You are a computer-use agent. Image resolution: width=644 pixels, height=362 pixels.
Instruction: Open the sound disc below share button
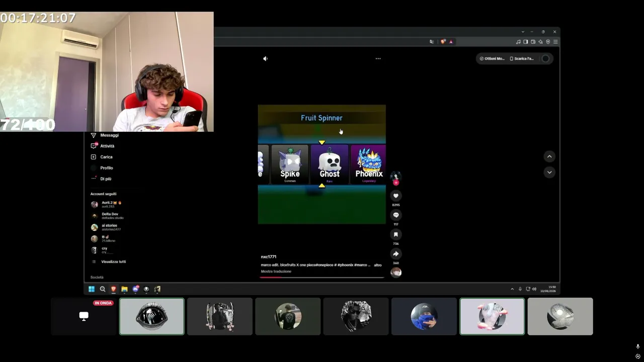click(x=396, y=272)
